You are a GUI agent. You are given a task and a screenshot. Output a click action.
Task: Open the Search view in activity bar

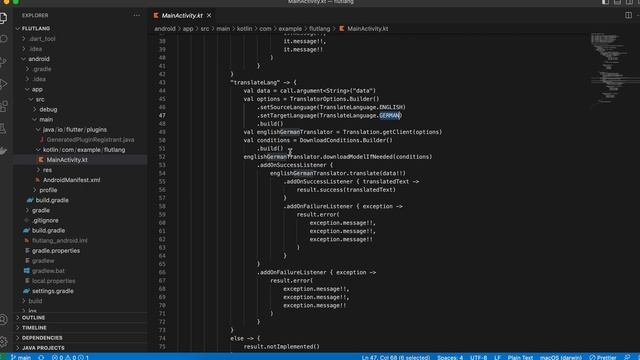4,39
